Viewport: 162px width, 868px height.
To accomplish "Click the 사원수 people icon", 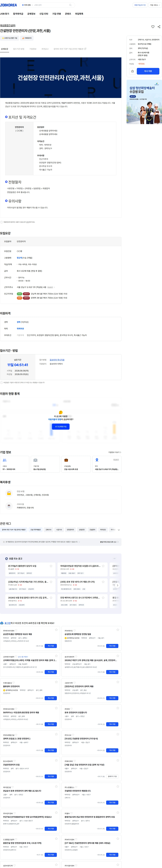I will [x=5, y=460].
